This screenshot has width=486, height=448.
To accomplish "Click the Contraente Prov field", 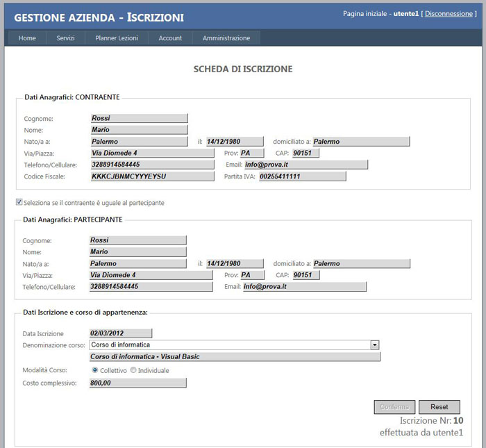I will (253, 153).
